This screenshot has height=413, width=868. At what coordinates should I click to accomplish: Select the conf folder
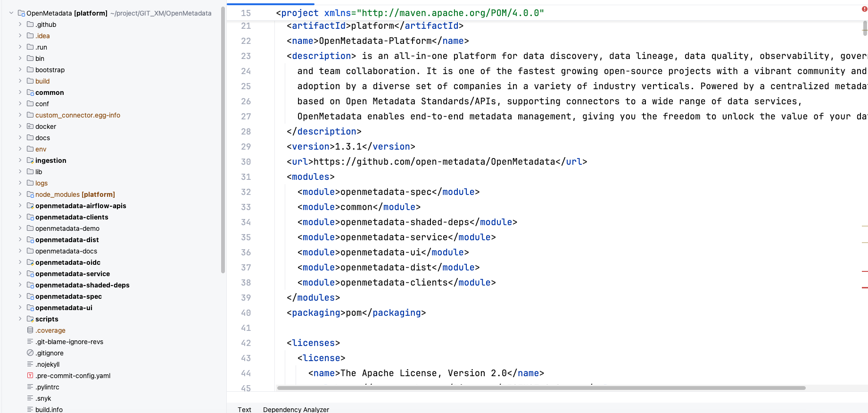(42, 104)
